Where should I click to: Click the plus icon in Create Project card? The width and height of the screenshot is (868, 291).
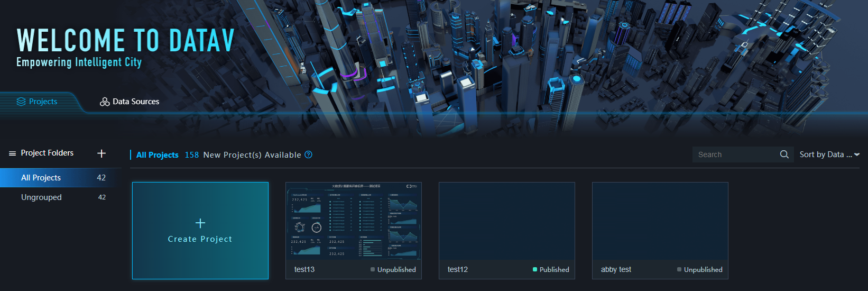[200, 223]
